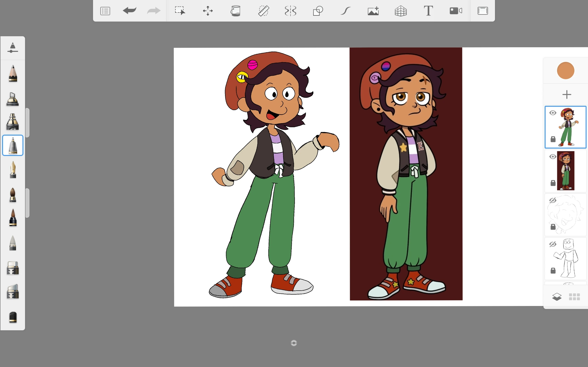Hide the top character layer
588x367 pixels.
pyautogui.click(x=553, y=113)
